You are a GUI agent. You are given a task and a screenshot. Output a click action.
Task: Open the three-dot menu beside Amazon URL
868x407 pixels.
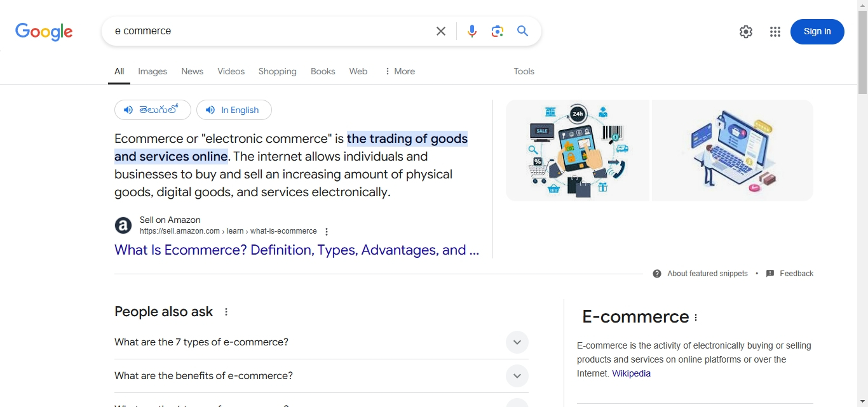click(327, 232)
